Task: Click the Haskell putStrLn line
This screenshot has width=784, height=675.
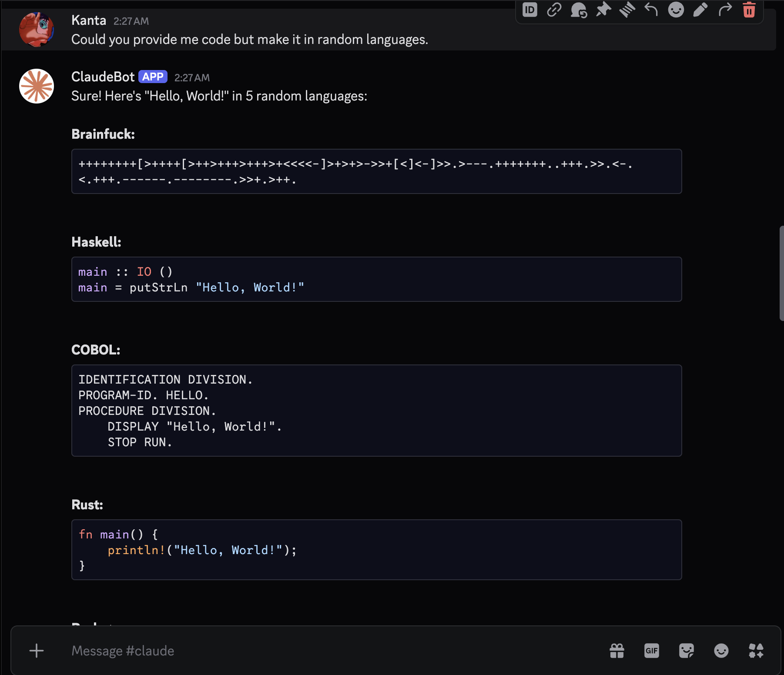Action: click(x=191, y=287)
